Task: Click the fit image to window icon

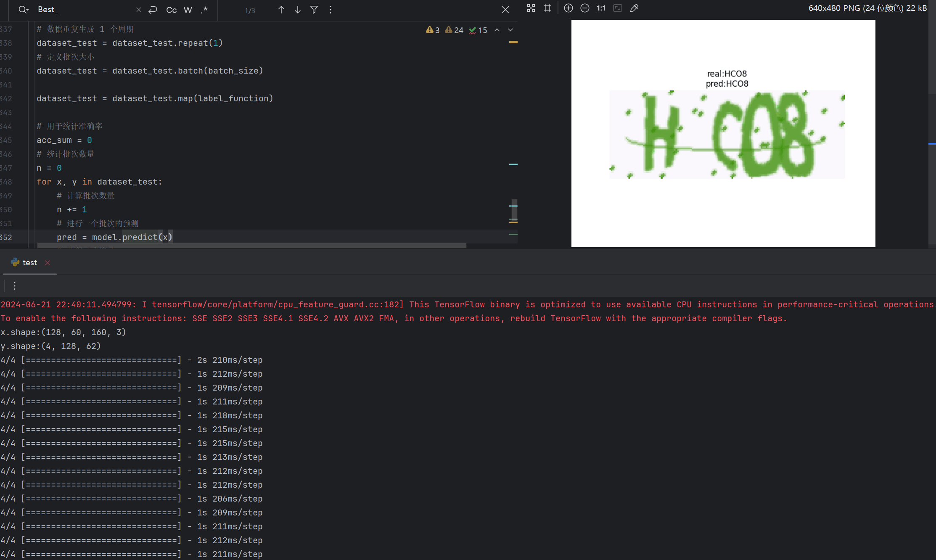Action: click(x=618, y=8)
